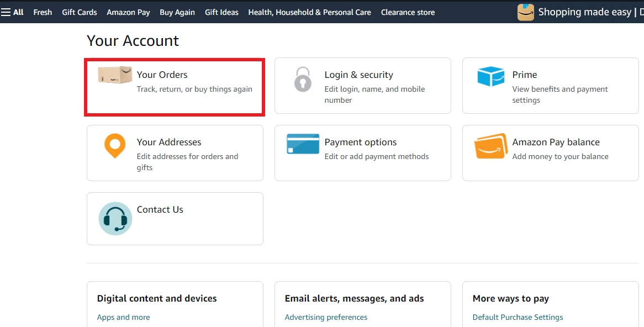Image resolution: width=644 pixels, height=327 pixels.
Task: Click the Login & security padlock icon
Action: point(303,80)
